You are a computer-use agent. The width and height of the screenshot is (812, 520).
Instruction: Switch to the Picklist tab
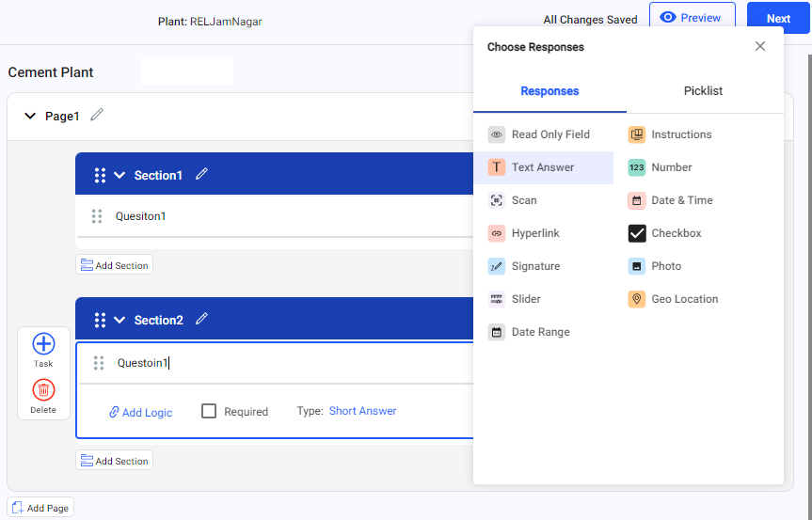[x=703, y=91]
